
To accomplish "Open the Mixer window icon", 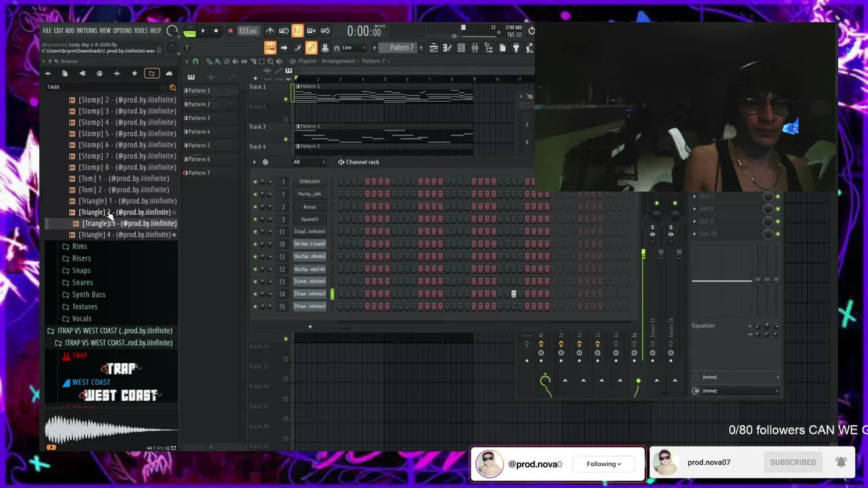I will pos(475,47).
